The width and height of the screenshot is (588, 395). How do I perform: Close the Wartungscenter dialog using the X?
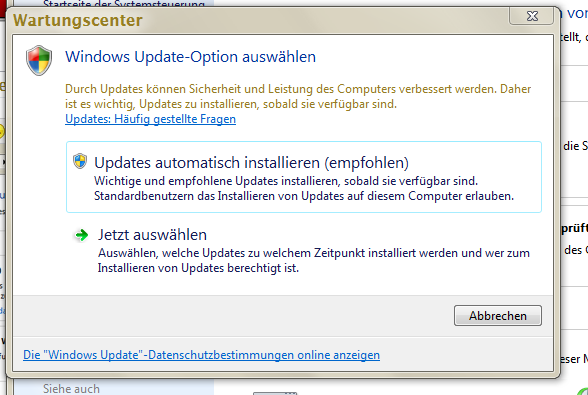click(x=531, y=16)
